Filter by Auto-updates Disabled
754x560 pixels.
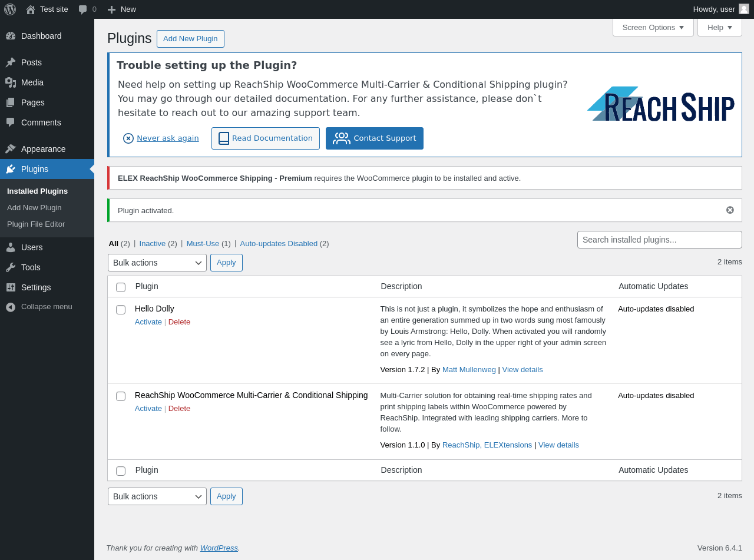pyautogui.click(x=279, y=244)
